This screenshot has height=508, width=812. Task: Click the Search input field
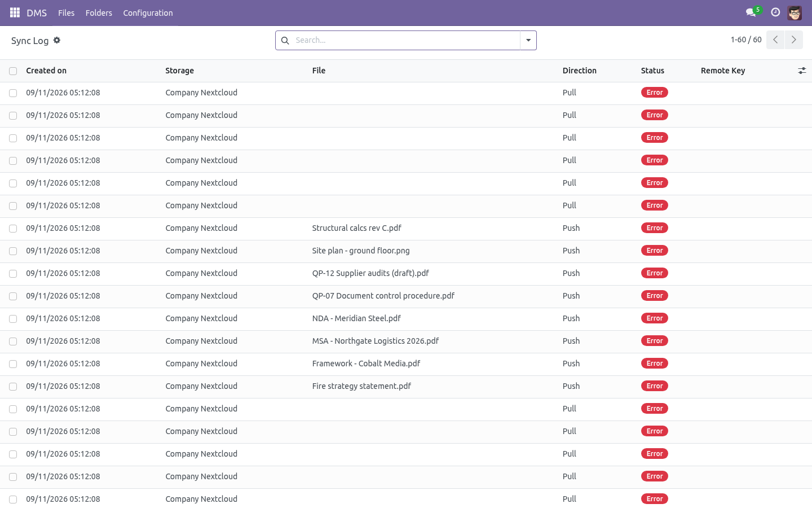pos(406,41)
